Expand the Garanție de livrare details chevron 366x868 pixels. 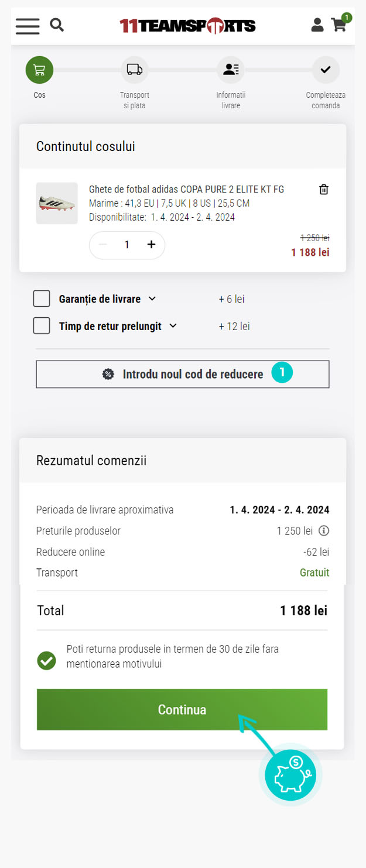tap(152, 299)
